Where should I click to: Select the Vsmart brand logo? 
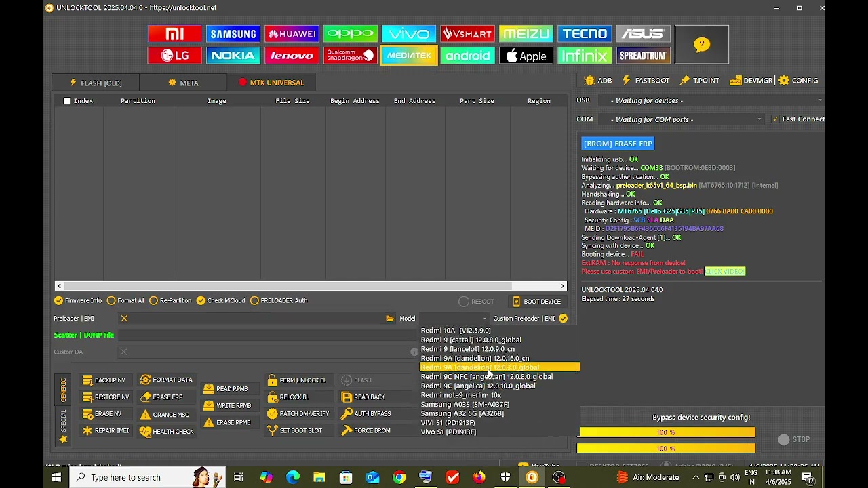point(467,34)
